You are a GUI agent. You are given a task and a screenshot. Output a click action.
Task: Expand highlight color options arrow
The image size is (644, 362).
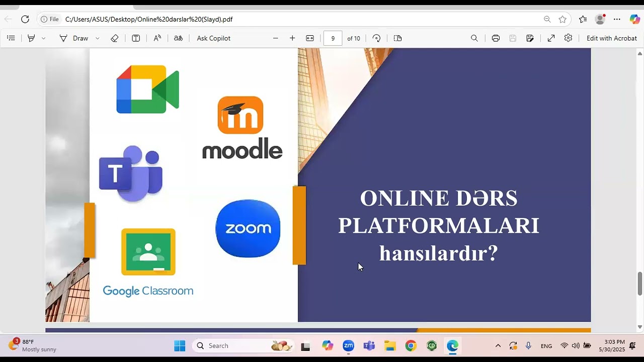click(x=44, y=38)
